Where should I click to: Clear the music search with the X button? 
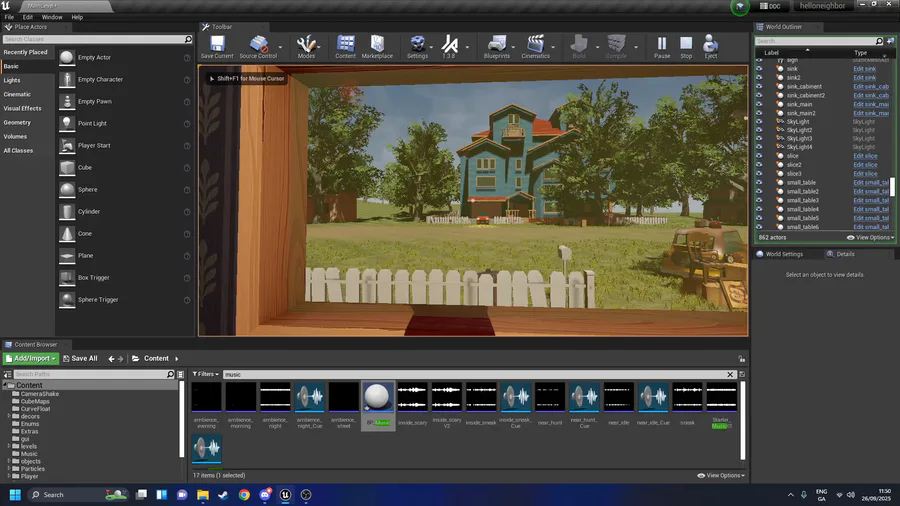click(730, 375)
